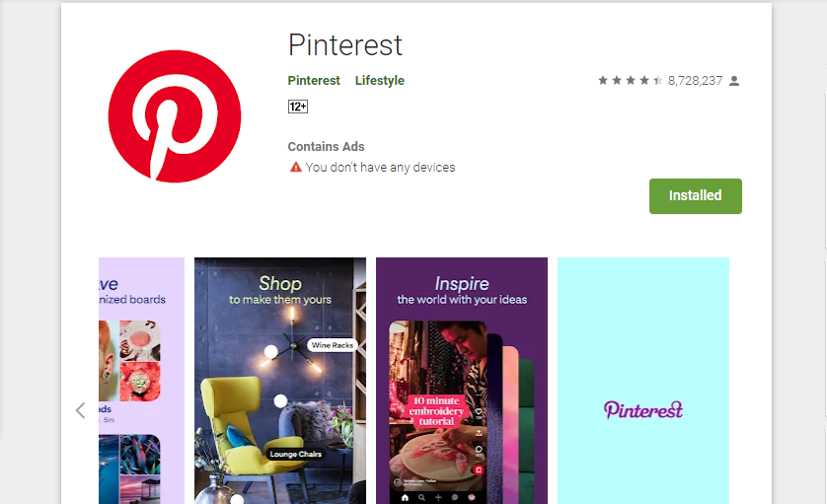Click the Pinterest app title heading
This screenshot has height=504, width=827.
click(345, 44)
